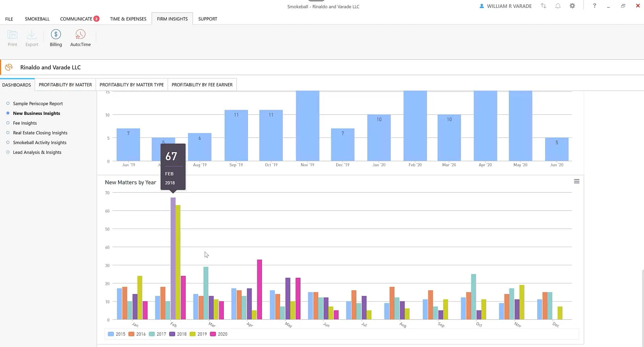Click the Aug '19 bar showing 6
This screenshot has height=347, width=644.
(x=200, y=147)
